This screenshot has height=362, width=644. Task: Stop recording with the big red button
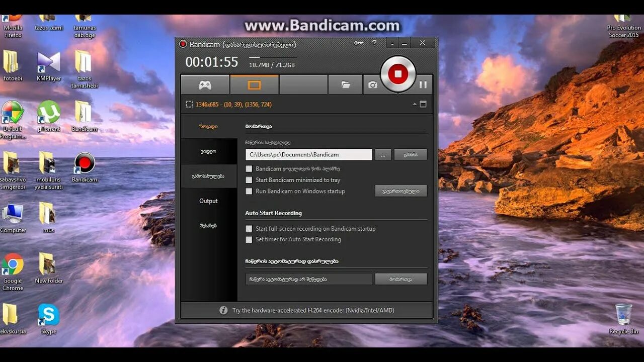tap(398, 74)
